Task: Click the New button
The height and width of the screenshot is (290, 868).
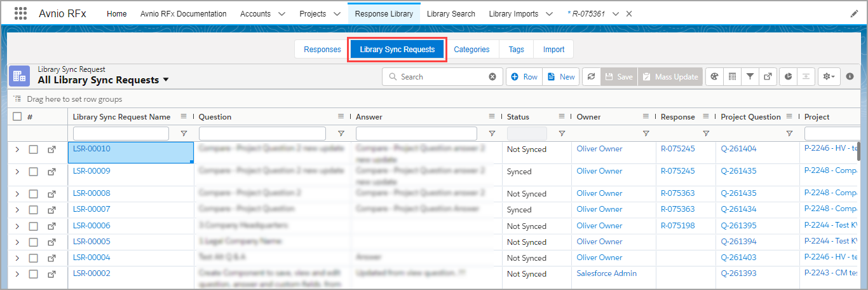Action: tap(560, 76)
